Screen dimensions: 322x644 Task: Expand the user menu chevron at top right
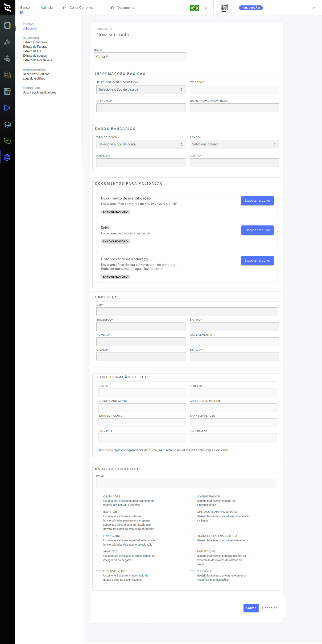[x=314, y=8]
